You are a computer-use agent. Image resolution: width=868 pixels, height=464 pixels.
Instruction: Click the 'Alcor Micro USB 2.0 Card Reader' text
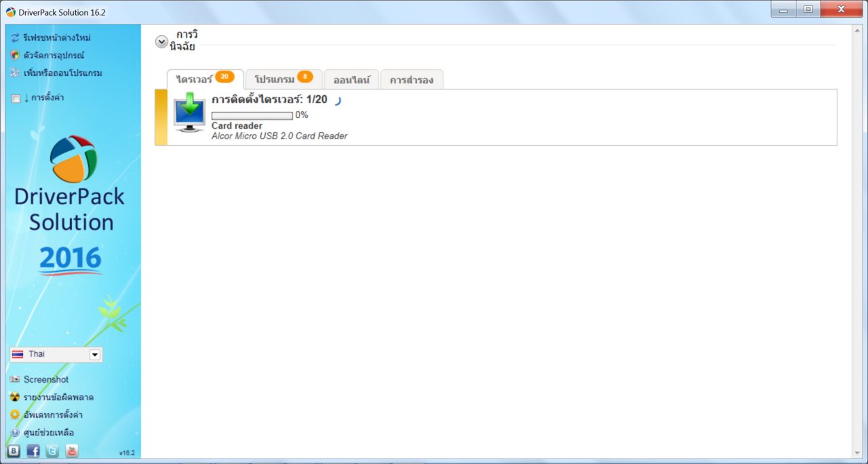coord(279,136)
